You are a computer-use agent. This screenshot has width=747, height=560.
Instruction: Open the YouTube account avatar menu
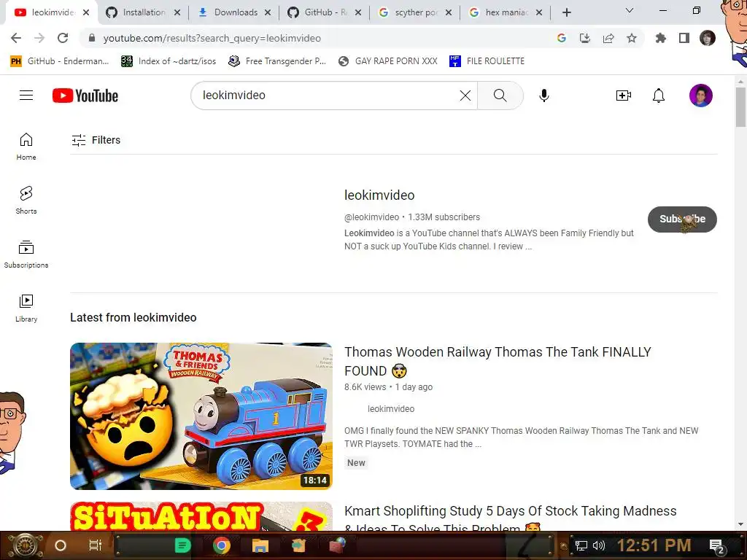coord(701,96)
